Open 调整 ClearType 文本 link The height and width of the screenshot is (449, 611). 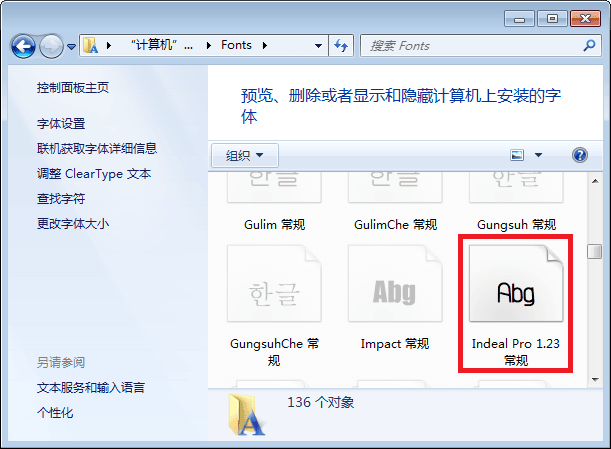point(94,173)
